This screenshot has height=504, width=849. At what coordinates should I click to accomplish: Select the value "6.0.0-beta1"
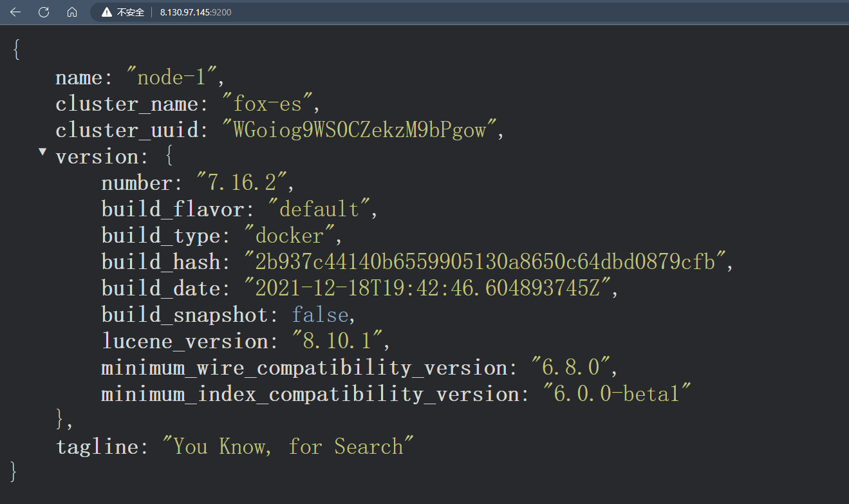click(x=617, y=395)
